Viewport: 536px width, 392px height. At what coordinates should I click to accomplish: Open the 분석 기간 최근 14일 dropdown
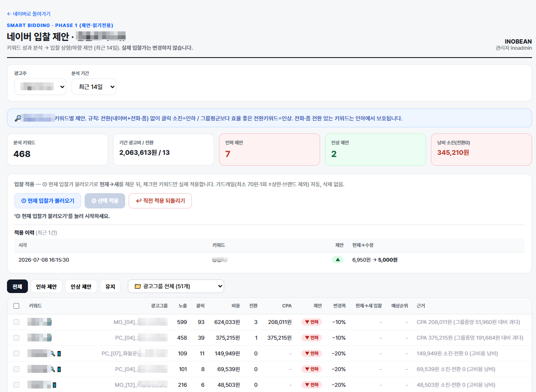pyautogui.click(x=94, y=87)
